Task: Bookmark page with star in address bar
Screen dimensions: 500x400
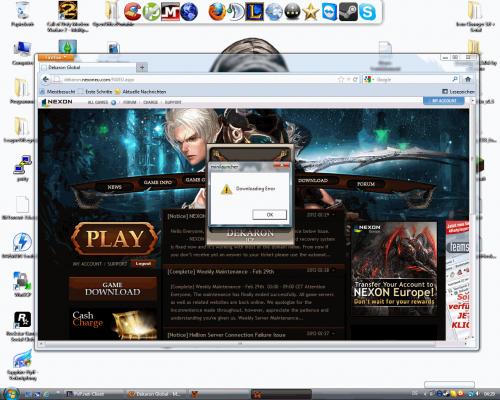Action: [341, 79]
